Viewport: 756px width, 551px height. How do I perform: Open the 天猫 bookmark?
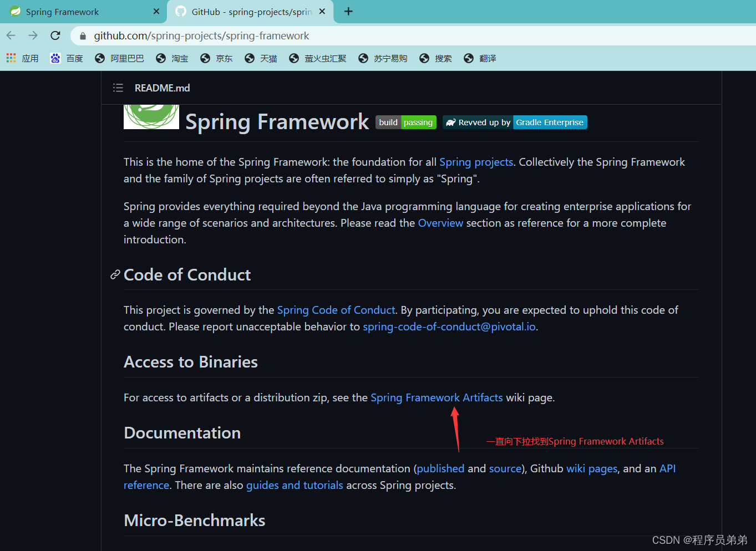[261, 58]
